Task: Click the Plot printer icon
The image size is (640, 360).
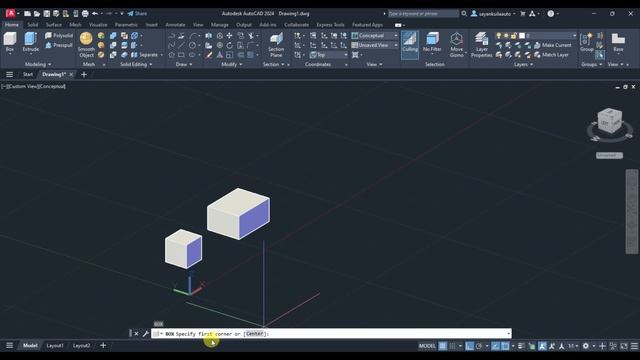Action: click(85, 13)
